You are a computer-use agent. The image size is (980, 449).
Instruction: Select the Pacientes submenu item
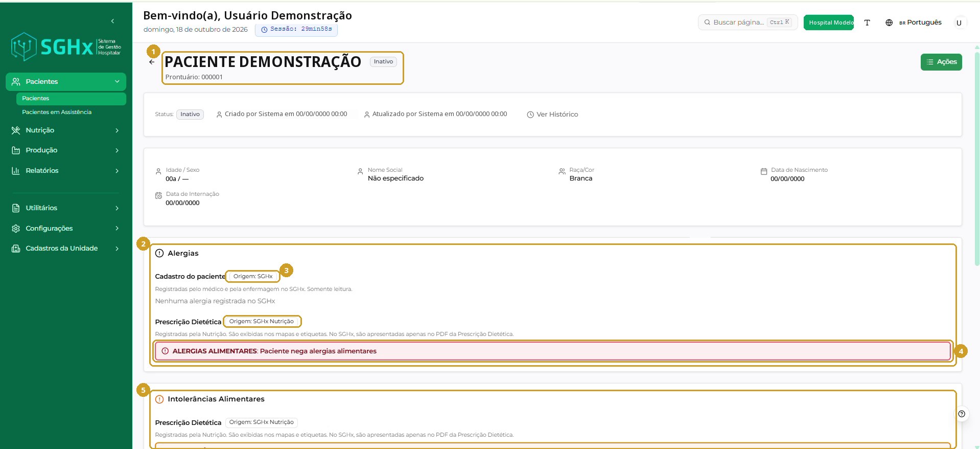(71, 99)
